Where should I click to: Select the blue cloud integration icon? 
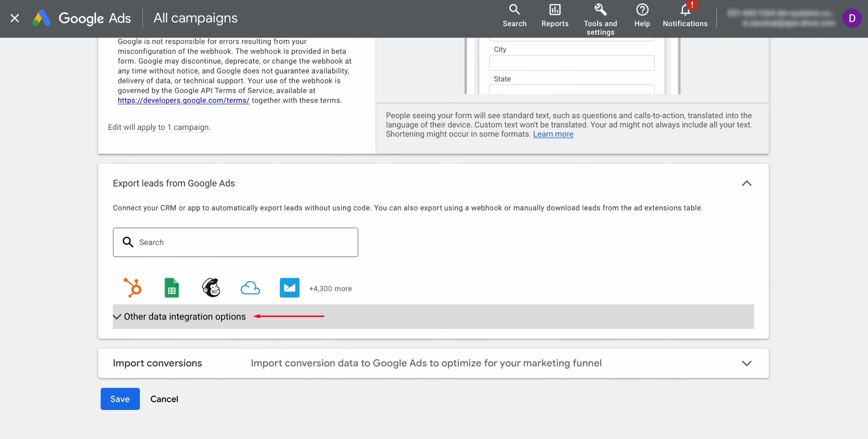[x=250, y=288]
